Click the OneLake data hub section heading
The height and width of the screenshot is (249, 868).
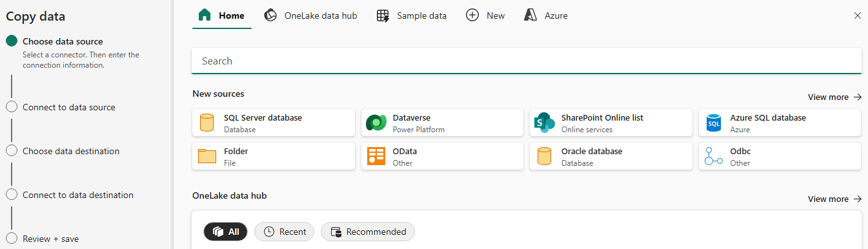(229, 195)
